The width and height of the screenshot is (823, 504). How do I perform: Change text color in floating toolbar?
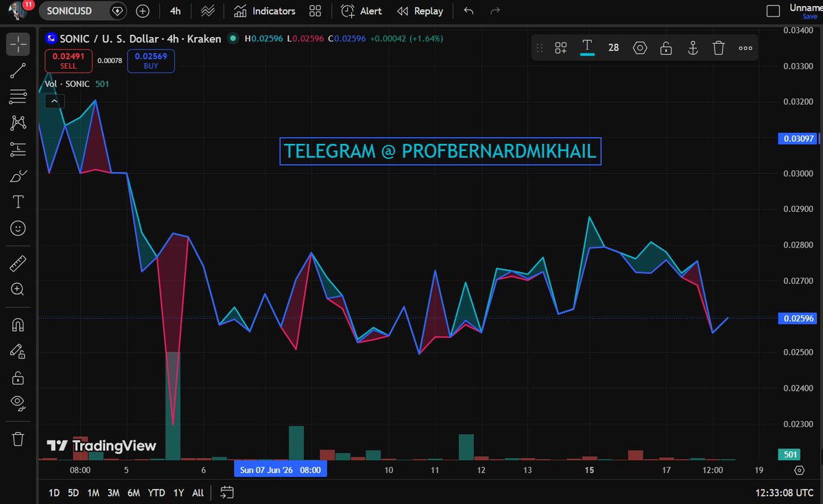(587, 47)
